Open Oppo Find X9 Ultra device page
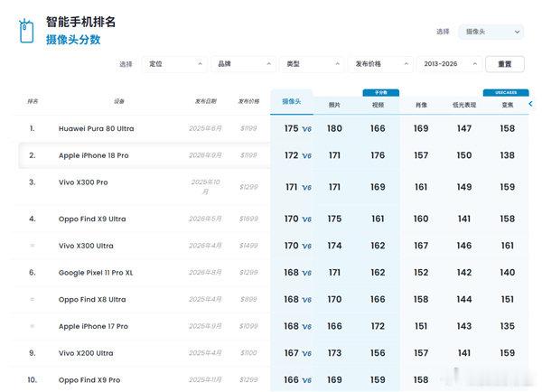 pos(92,219)
